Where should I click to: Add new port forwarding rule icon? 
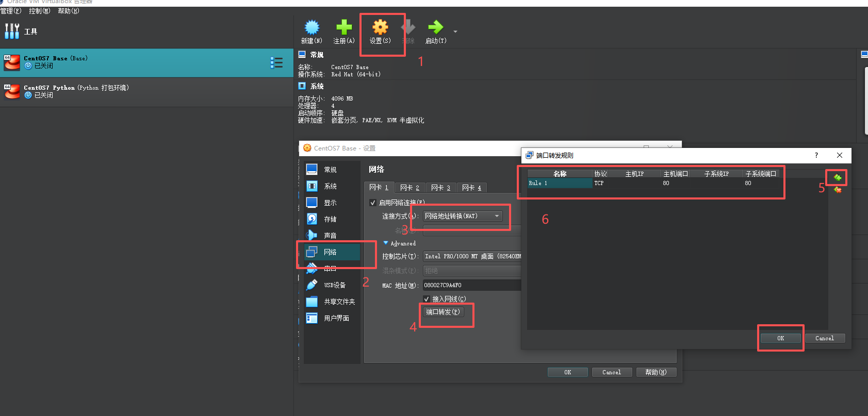(838, 178)
